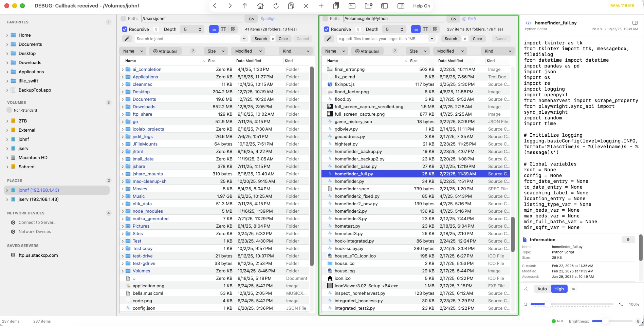
Task: Toggle the left sidebar panel icon
Action: point(385,6)
